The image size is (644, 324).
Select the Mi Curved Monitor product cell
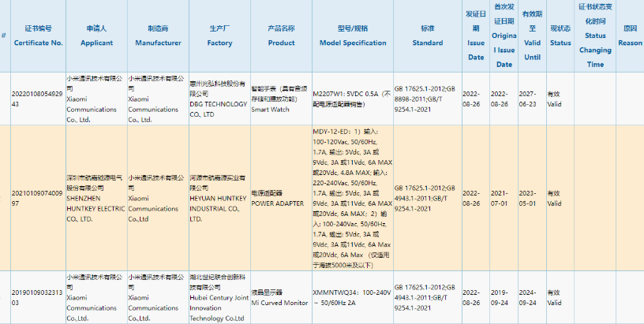[281, 297]
